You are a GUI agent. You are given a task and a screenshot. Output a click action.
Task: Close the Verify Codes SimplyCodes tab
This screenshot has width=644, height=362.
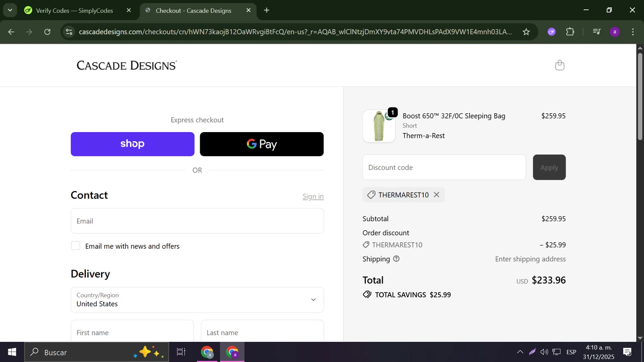pos(129,10)
